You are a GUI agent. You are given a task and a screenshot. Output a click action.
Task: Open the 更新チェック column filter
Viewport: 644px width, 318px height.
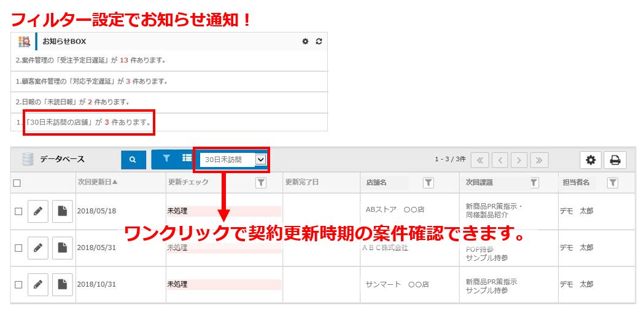point(260,183)
